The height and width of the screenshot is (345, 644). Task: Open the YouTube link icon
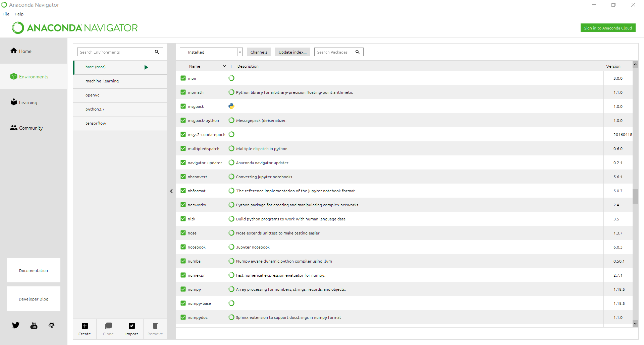34,325
